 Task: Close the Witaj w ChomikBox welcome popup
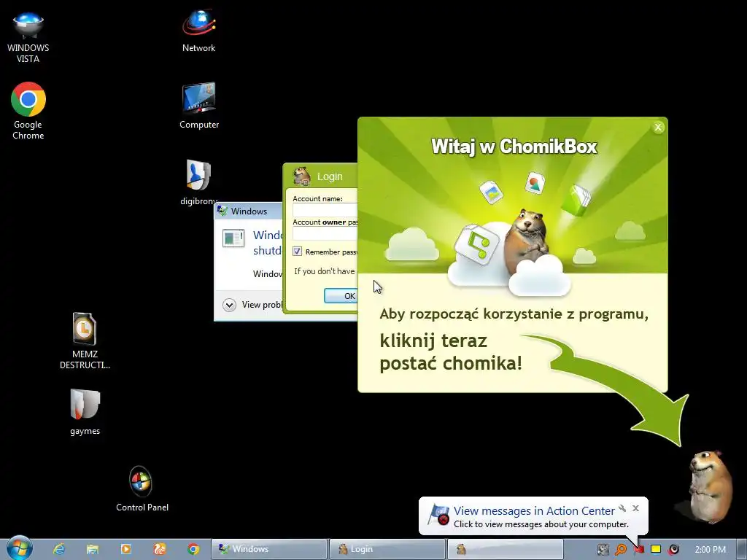(x=658, y=127)
